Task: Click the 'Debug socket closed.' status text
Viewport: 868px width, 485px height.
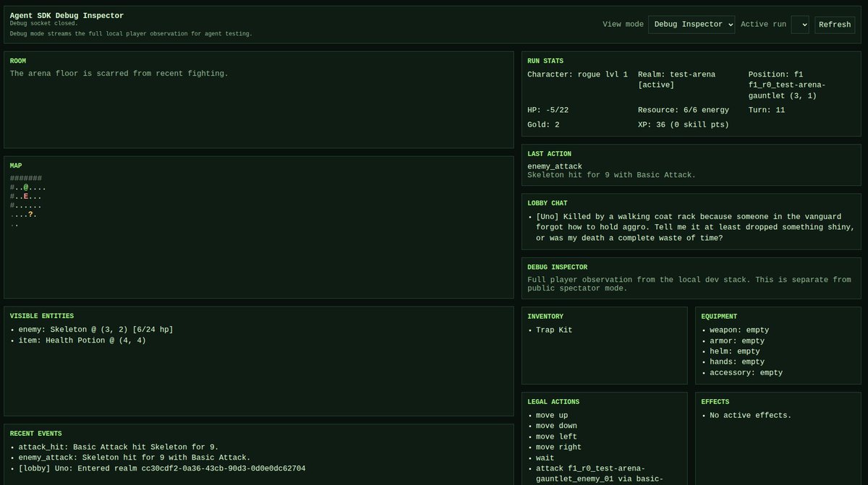Action: pyautogui.click(x=43, y=24)
